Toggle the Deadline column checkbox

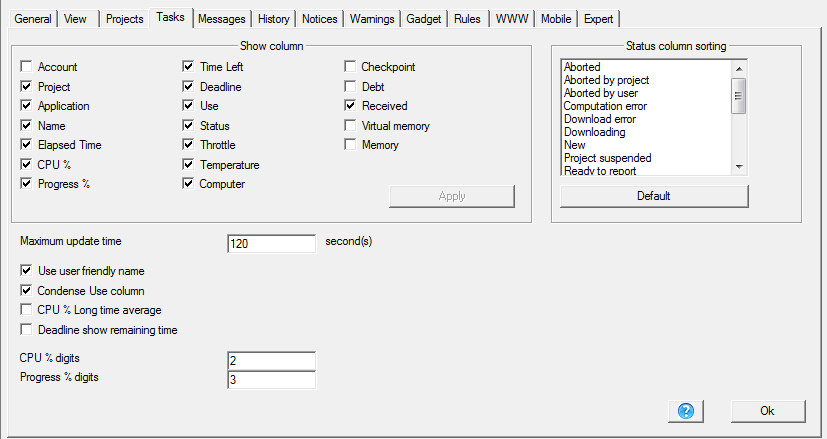coord(188,86)
